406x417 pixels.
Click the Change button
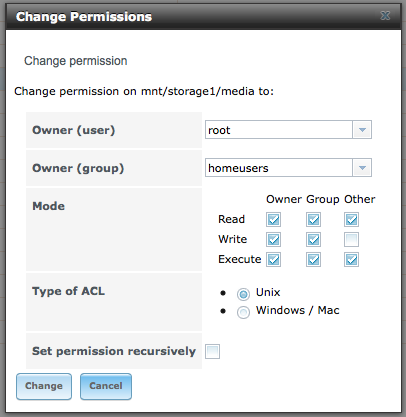coord(44,386)
